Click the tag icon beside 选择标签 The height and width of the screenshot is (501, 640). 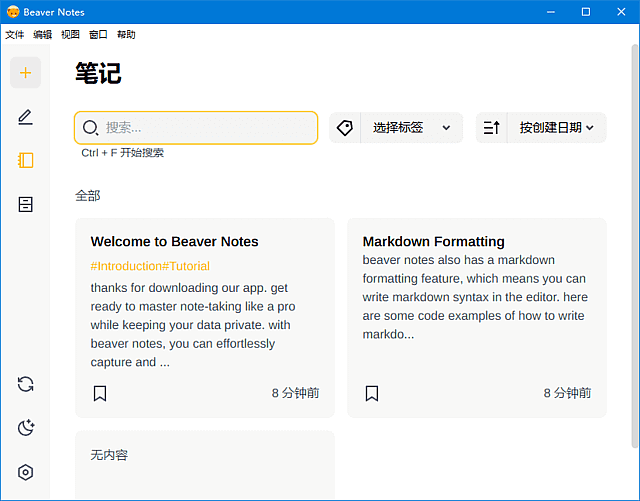(x=345, y=128)
